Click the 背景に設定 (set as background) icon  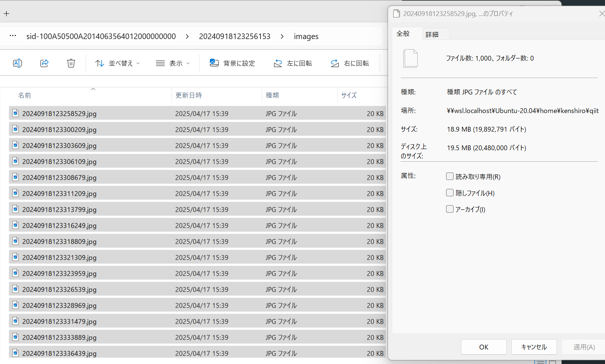click(214, 63)
